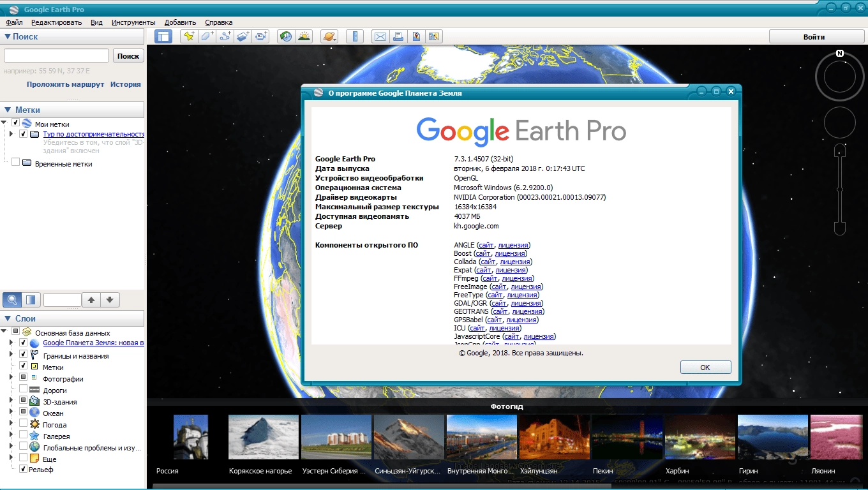Select the Add Polygon tool
Viewport: 868px width, 490px height.
pos(207,36)
